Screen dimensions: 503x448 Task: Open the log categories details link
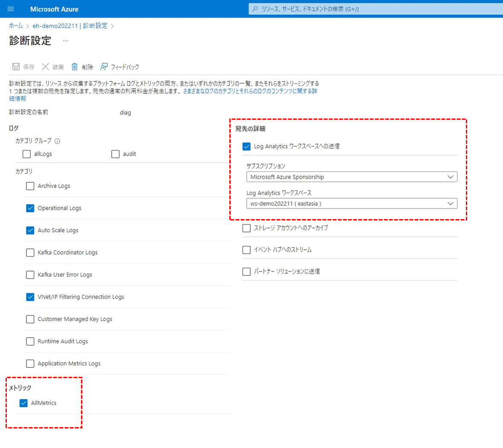[x=250, y=91]
